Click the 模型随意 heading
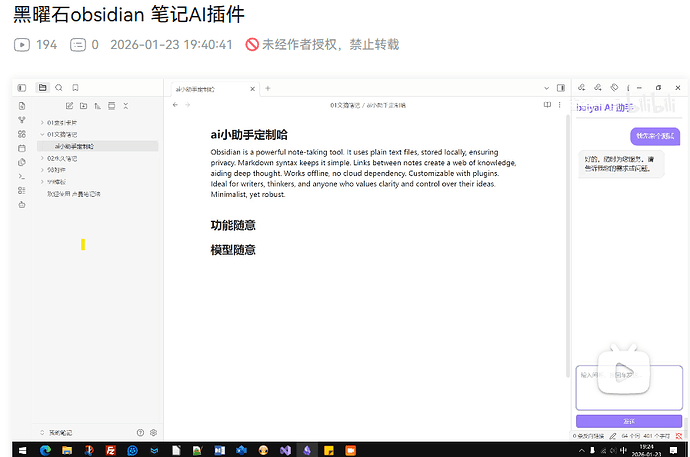Viewport: 690px width, 457px height. click(x=233, y=250)
